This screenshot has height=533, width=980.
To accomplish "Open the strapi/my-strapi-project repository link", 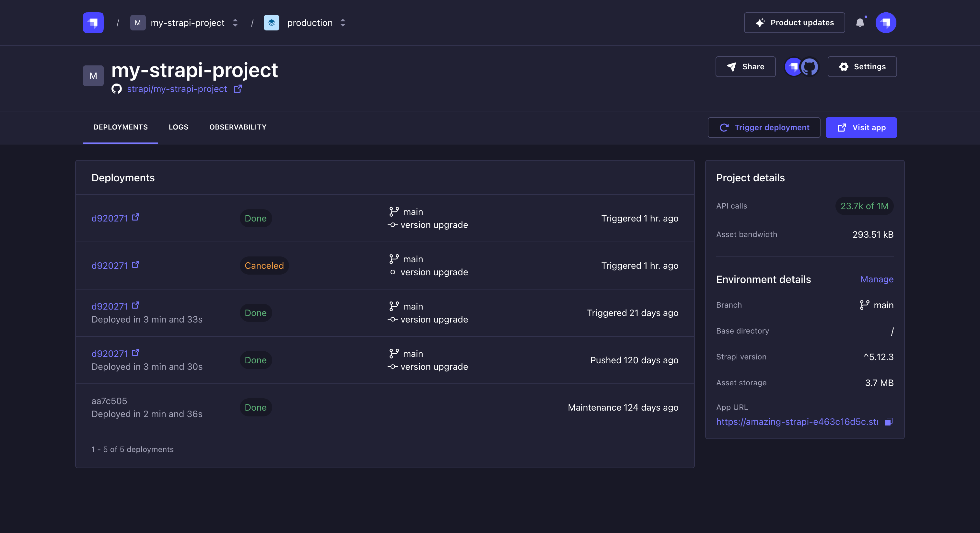I will tap(177, 89).
